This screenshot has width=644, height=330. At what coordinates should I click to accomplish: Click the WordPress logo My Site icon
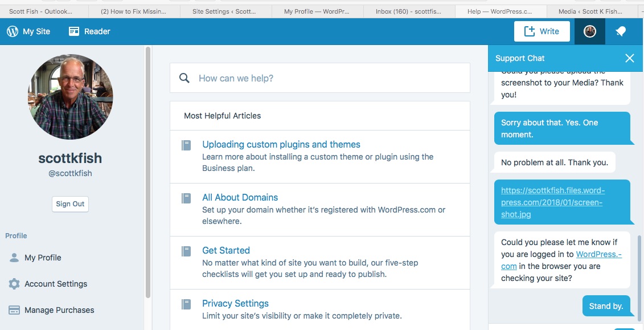click(13, 31)
